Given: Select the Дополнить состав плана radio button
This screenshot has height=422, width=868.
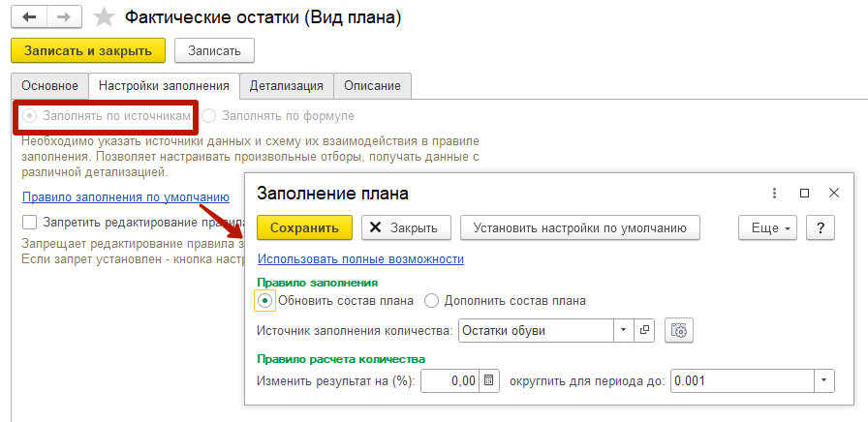Looking at the screenshot, I should pos(431,301).
